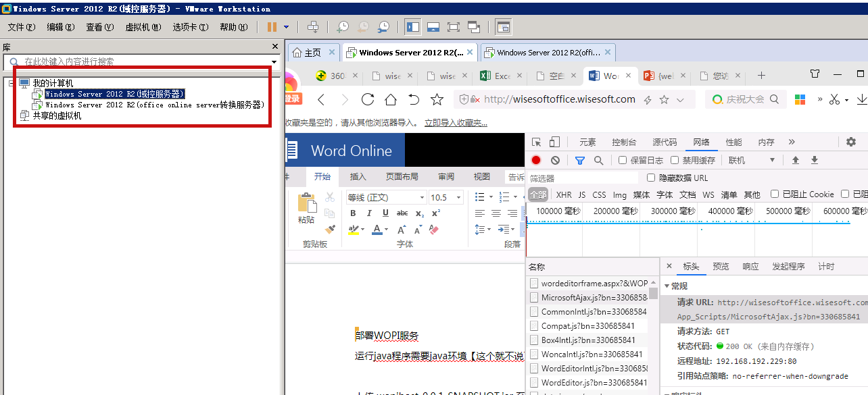
Task: Open 主页 VMware home tab
Action: tap(313, 53)
